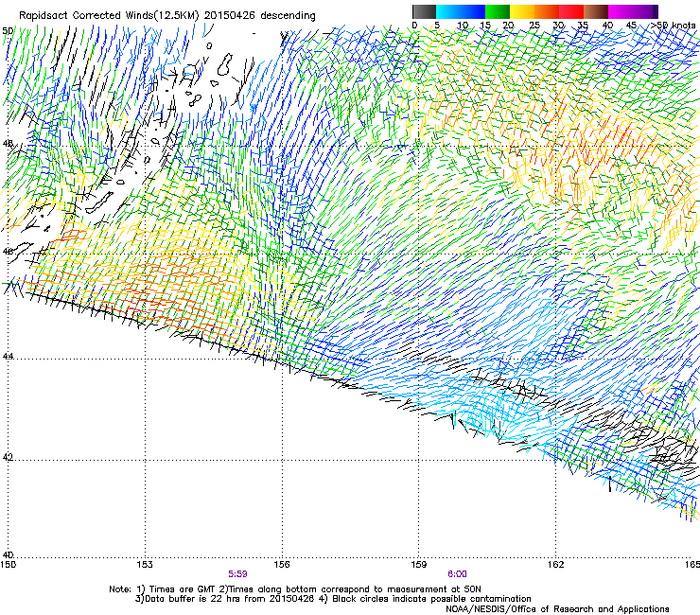Image resolution: width=700 pixels, height=615 pixels.
Task: Click the note line starting 'Note: 1) Times are GMT'
Action: point(295,589)
